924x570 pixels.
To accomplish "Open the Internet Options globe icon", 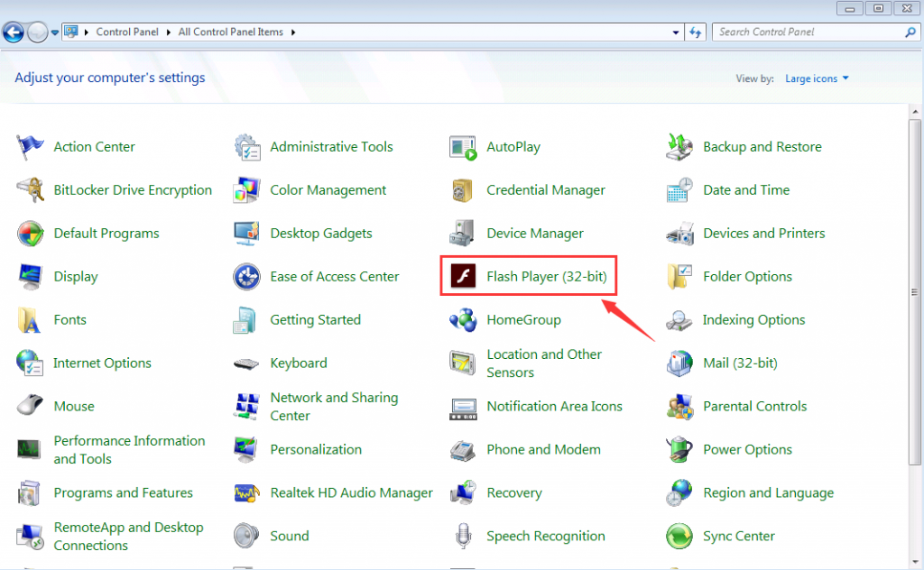I will [x=30, y=363].
